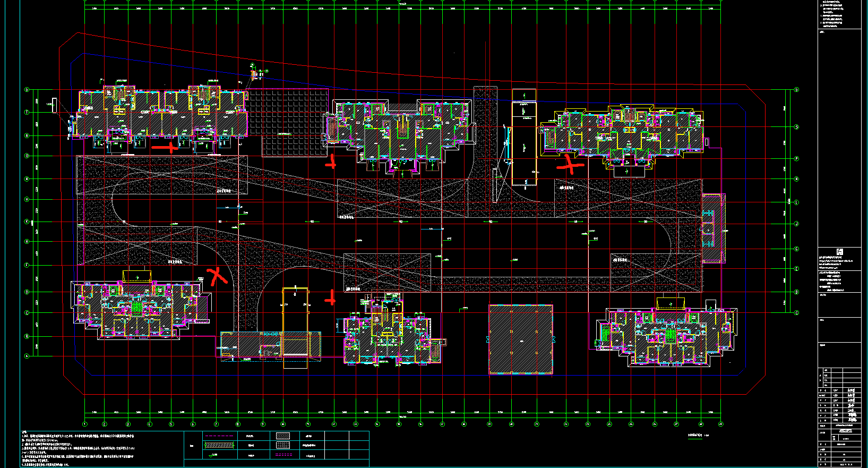Click the right-side grid axis bubble P
Image resolution: width=868 pixels, height=468 pixels.
point(796,158)
